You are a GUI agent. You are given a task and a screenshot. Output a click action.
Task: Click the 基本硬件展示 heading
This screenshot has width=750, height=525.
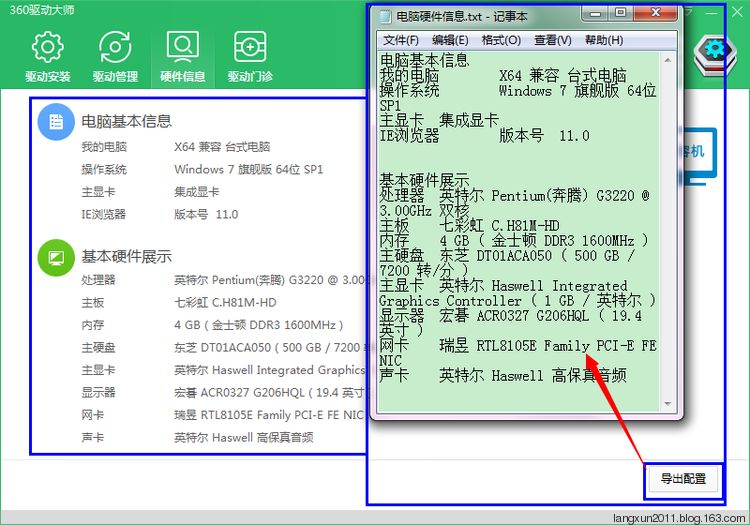tap(126, 257)
